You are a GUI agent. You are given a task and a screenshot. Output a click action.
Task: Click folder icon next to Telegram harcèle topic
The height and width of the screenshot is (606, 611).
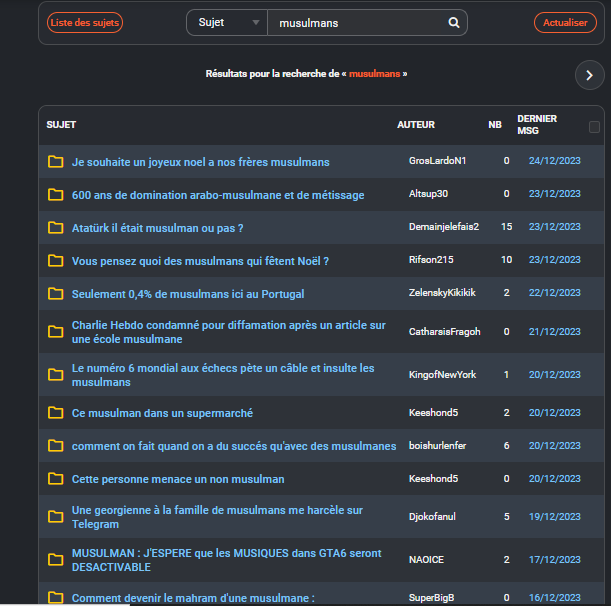pos(56,517)
